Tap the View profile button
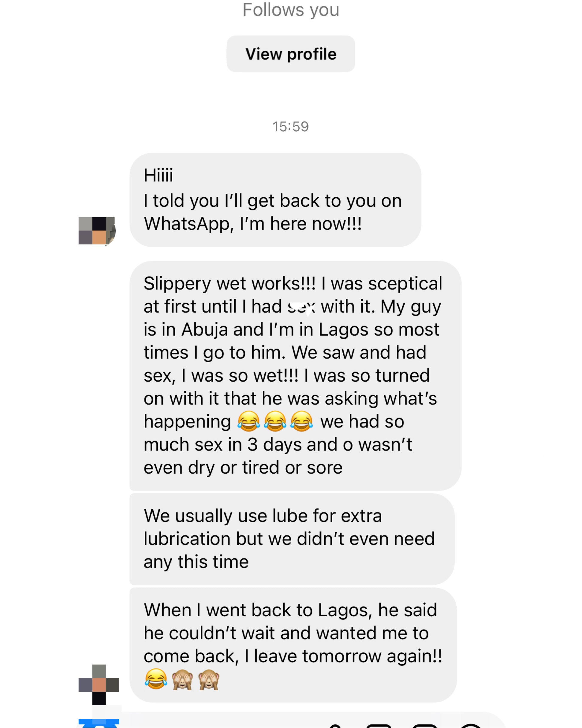This screenshot has height=728, width=582. coord(290,54)
